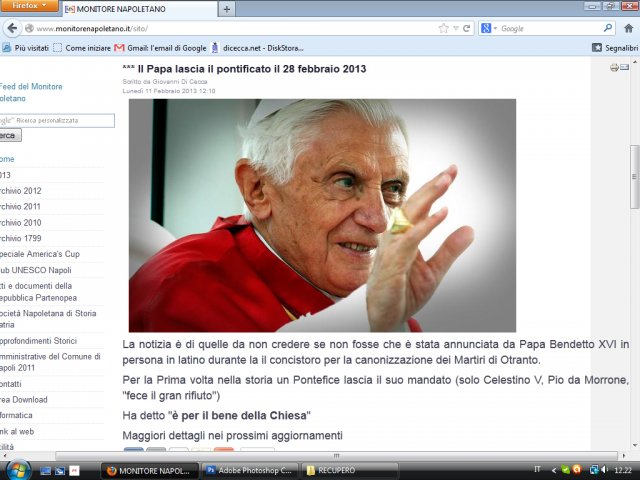Open the Gmail bookmark

coord(160,48)
